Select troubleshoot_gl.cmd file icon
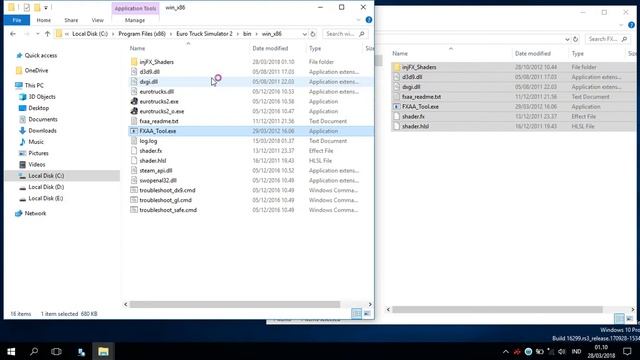Viewport: 640px width, 360px height. click(134, 200)
